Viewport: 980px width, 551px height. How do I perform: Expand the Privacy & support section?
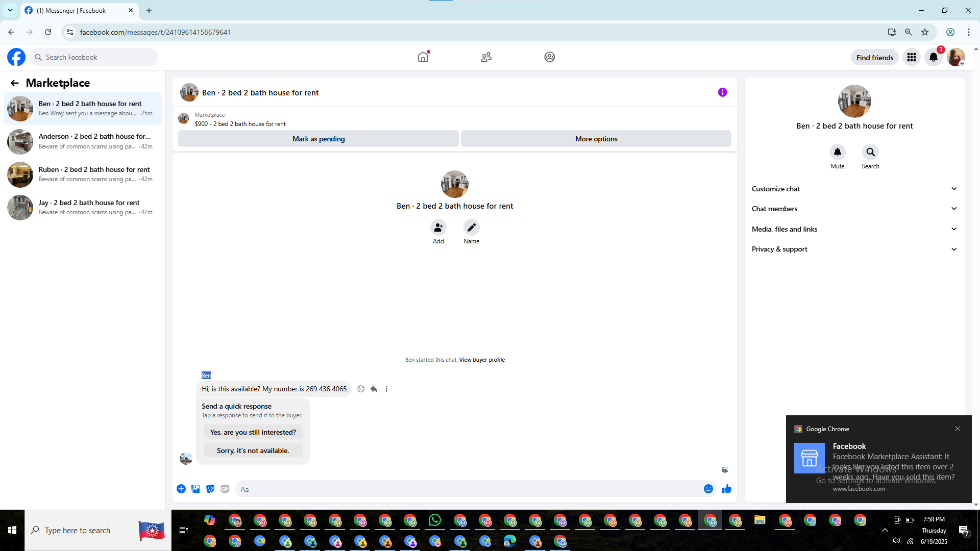[x=855, y=249]
